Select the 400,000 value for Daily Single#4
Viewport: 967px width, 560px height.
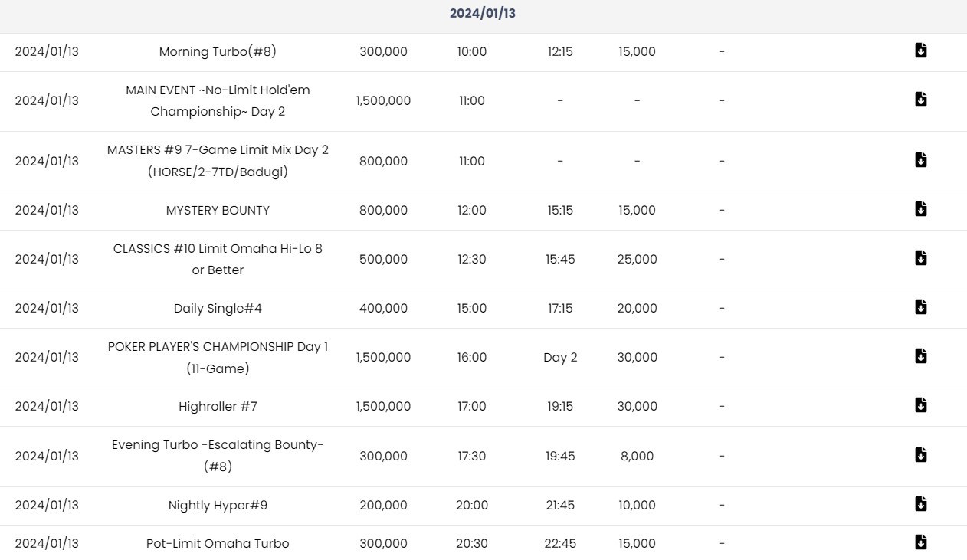(383, 308)
